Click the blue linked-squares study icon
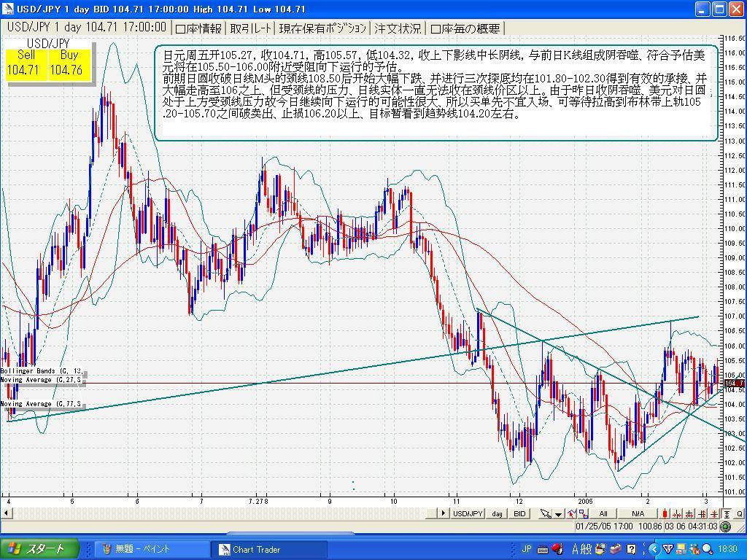Screen dimensions: 747x560 point(583,513)
